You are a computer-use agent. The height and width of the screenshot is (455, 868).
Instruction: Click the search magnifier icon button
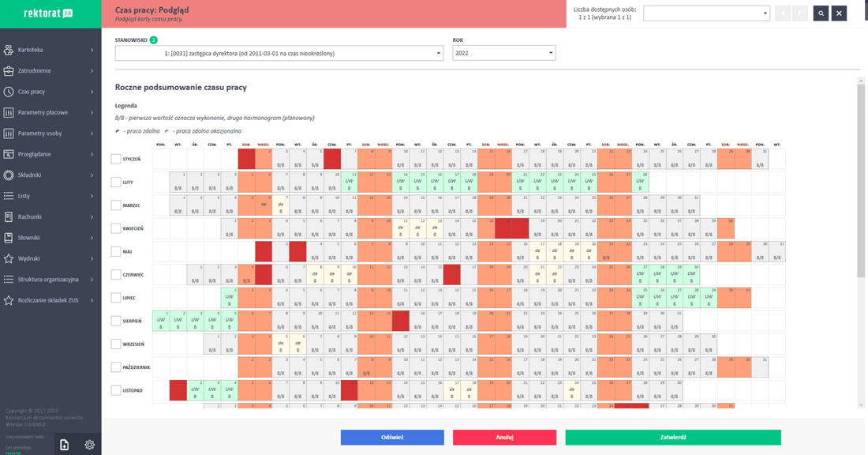[821, 13]
